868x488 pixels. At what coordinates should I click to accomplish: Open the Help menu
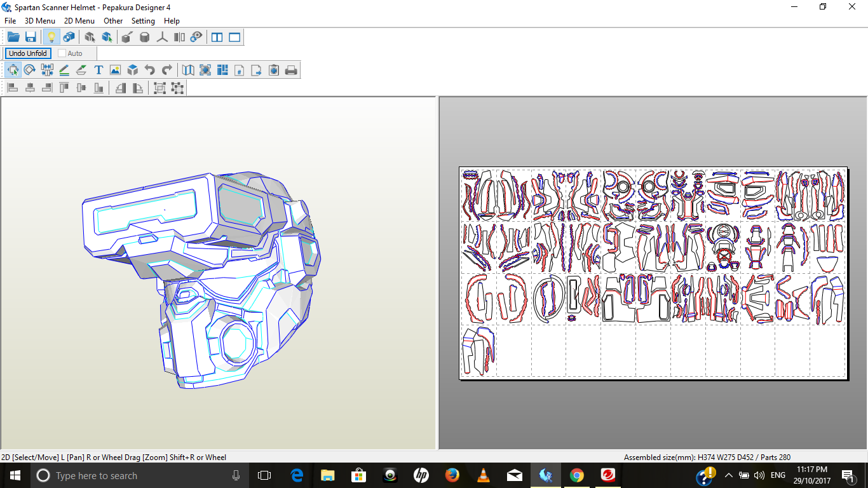coord(172,21)
